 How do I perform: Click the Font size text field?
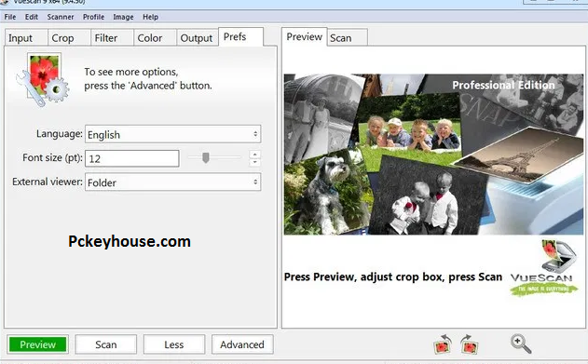132,158
